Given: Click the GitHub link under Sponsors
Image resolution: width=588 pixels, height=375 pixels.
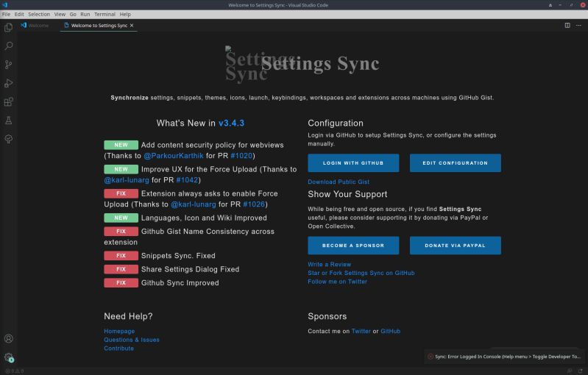Looking at the screenshot, I should pyautogui.click(x=390, y=331).
